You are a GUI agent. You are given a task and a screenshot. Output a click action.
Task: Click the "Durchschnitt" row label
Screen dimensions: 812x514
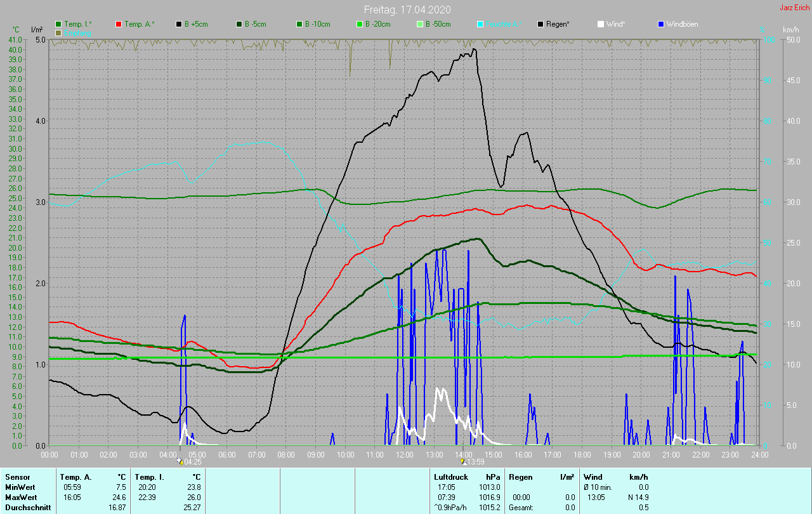28,507
